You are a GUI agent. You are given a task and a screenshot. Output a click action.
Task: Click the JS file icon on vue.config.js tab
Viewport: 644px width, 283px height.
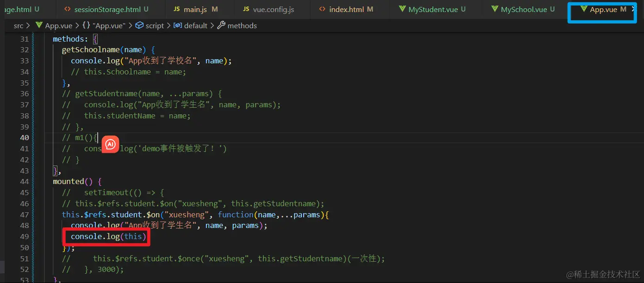[x=246, y=9]
